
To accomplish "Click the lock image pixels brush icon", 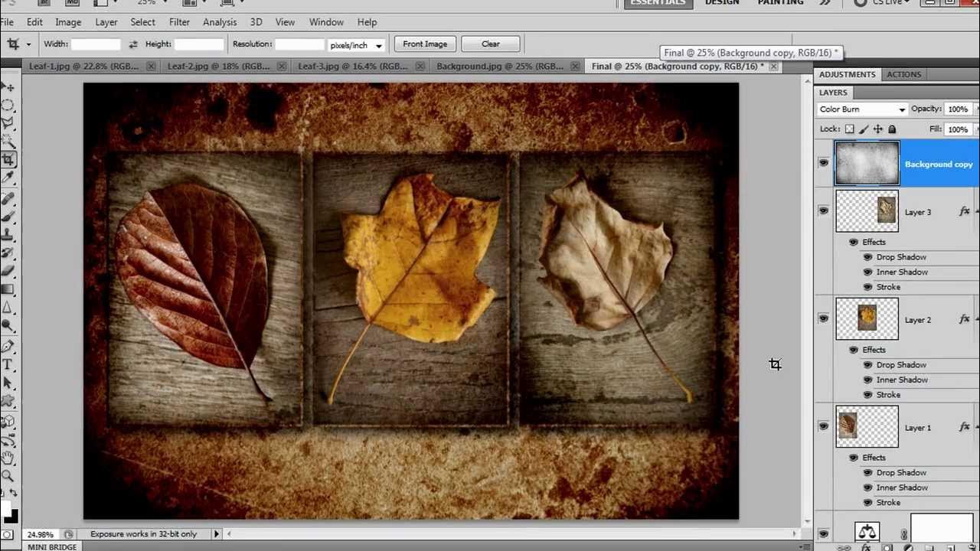I will point(864,129).
